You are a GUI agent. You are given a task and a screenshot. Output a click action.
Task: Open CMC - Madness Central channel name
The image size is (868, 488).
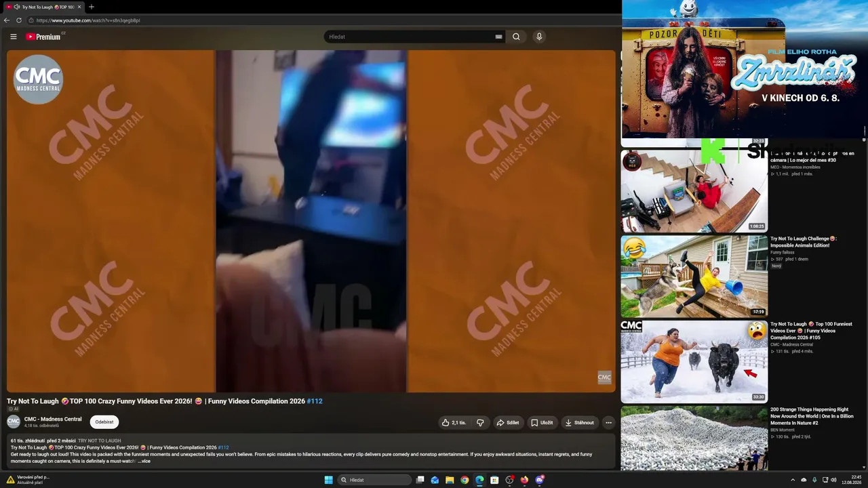(53, 419)
